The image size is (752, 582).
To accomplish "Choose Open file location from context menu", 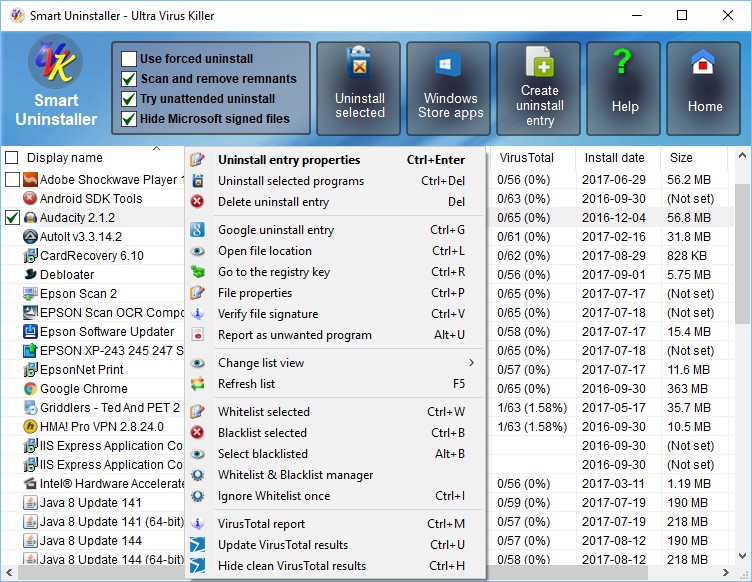I will point(265,251).
